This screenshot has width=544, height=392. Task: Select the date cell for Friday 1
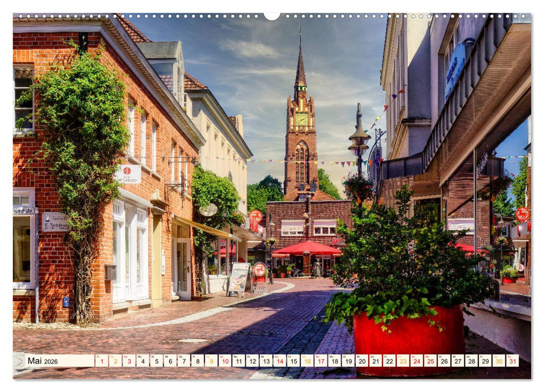(102, 361)
